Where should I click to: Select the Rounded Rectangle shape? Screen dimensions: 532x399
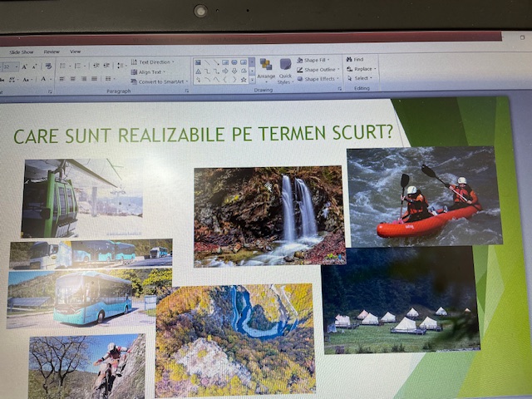click(x=244, y=62)
